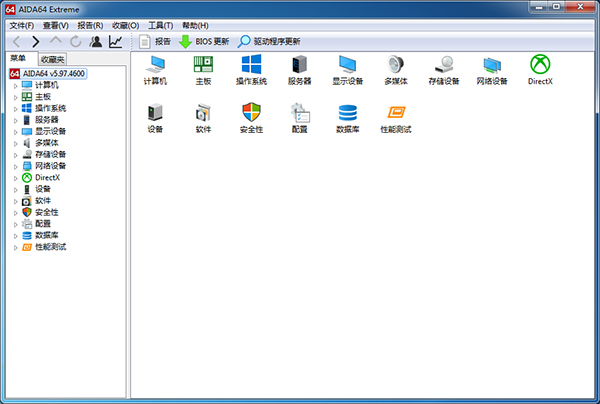Click the back navigation arrow

14,41
